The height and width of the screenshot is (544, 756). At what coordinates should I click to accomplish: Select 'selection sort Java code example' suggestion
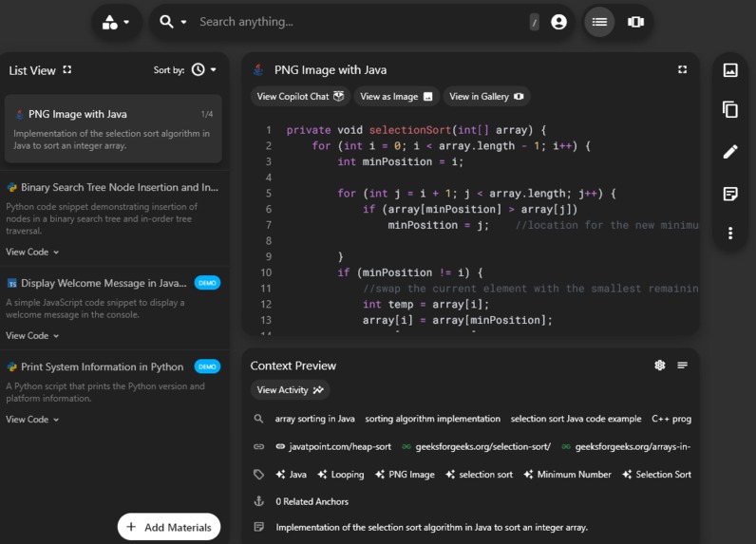pyautogui.click(x=576, y=419)
